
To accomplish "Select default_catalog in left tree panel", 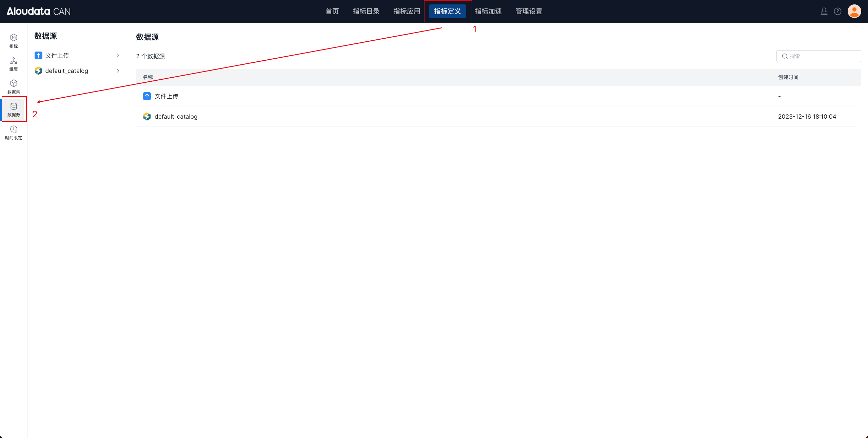I will [66, 71].
